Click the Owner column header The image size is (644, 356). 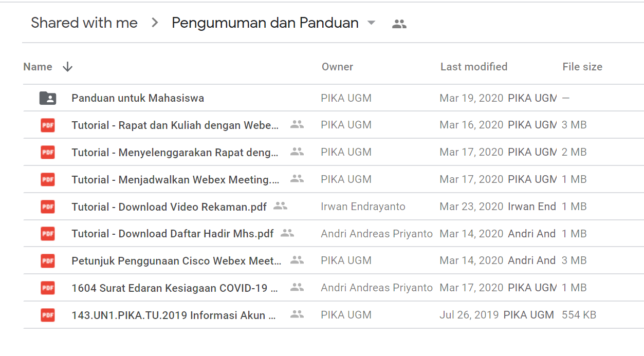[337, 67]
